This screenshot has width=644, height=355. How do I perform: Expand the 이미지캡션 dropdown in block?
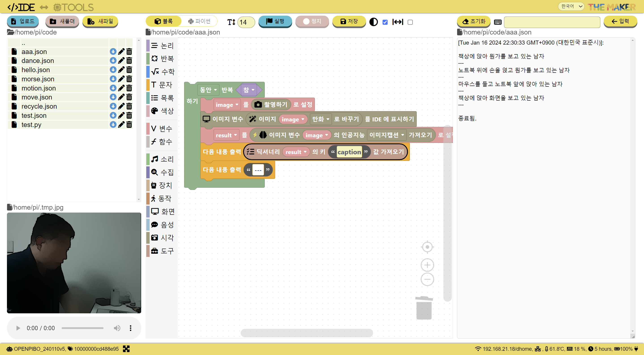[386, 135]
